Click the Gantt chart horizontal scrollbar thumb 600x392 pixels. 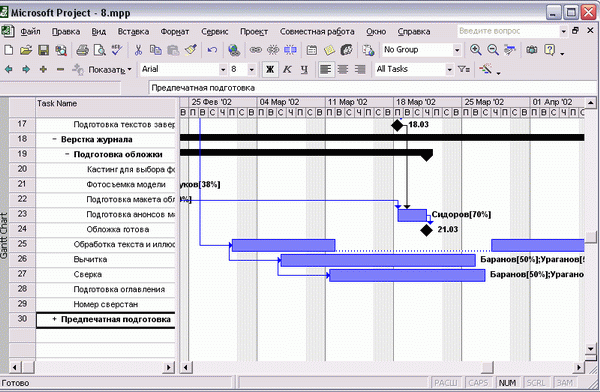pyautogui.click(x=487, y=368)
